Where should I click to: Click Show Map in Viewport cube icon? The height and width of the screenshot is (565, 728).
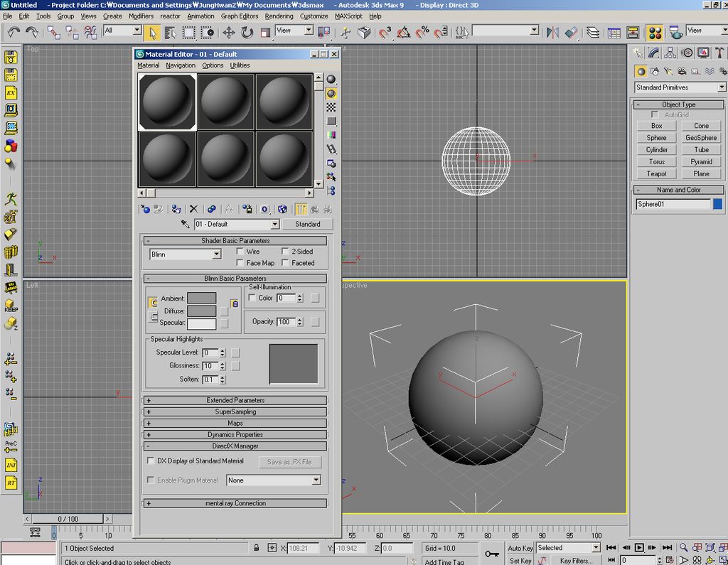click(x=282, y=210)
